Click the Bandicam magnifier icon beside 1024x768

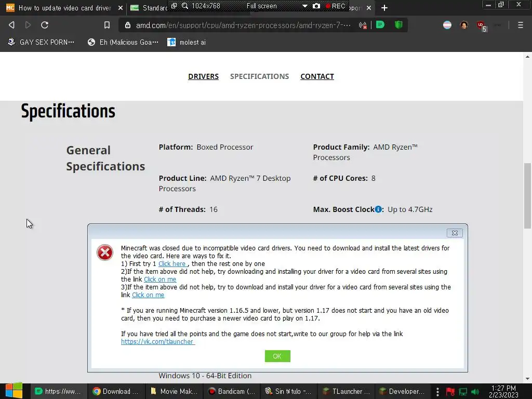[x=185, y=6]
